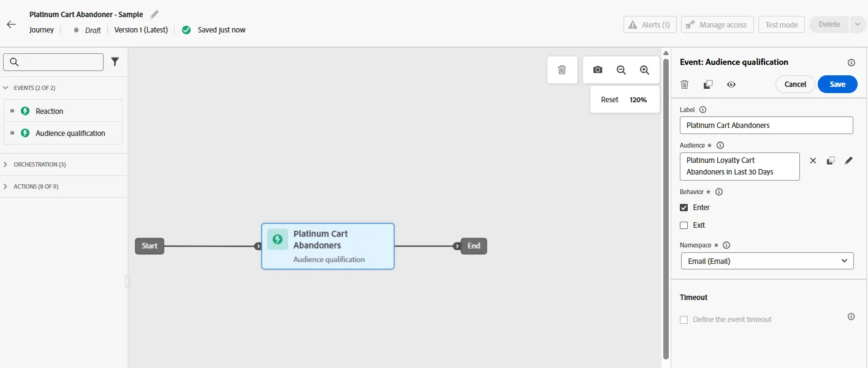Click the Cancel button
The image size is (868, 368).
pos(795,84)
